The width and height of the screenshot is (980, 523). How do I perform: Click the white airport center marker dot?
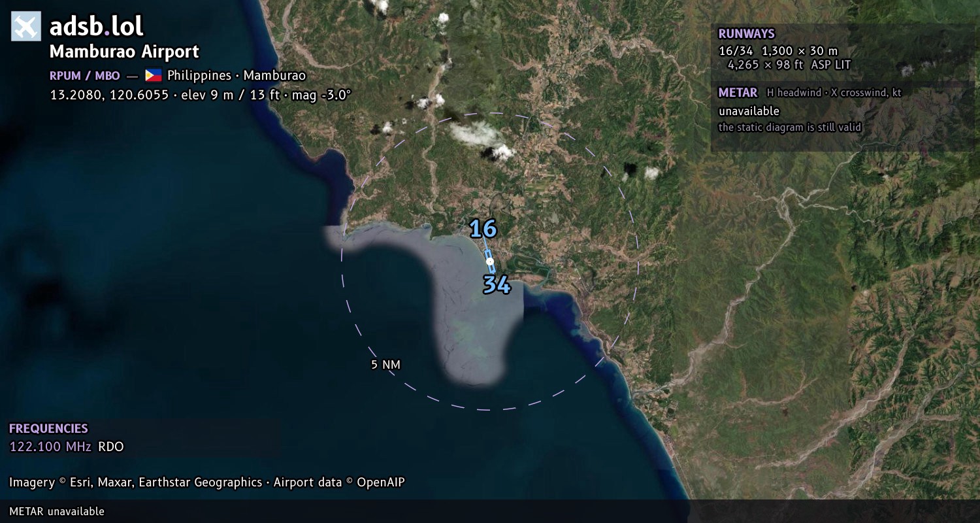tap(490, 261)
